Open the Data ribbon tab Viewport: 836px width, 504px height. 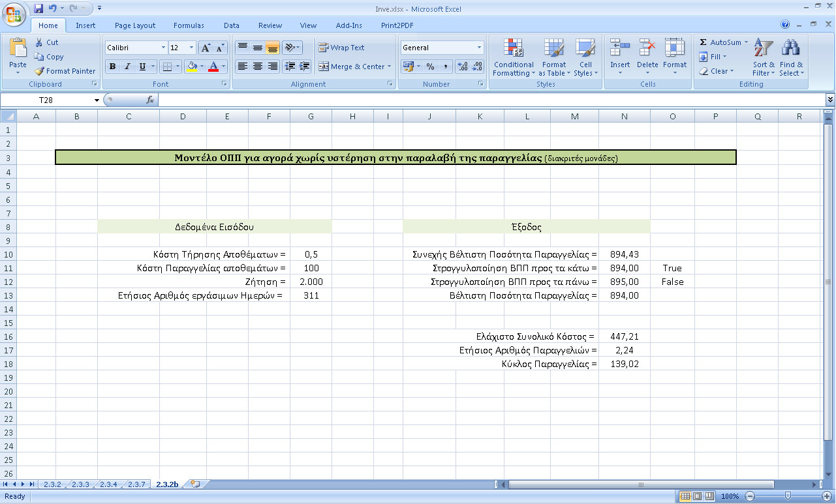(x=232, y=25)
